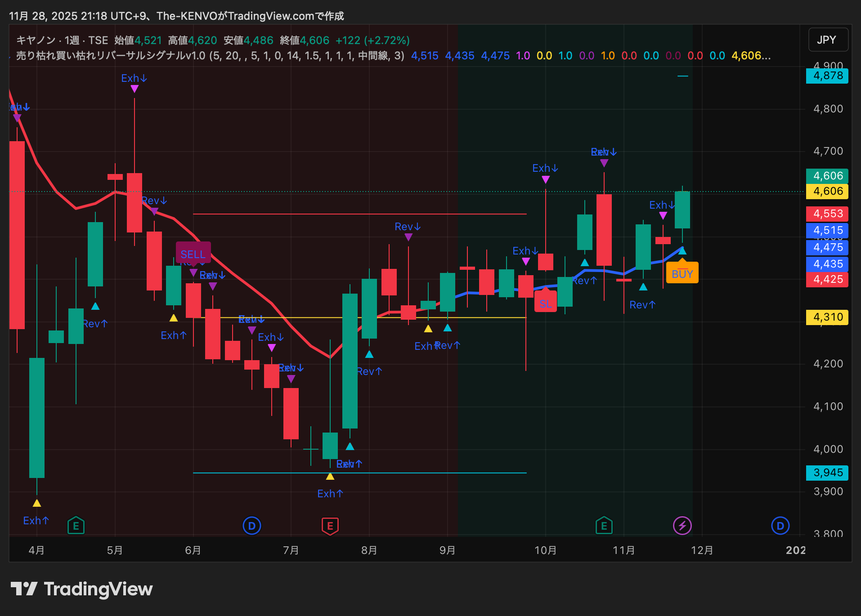Click the TradingView logo at bottom left
The image size is (861, 616).
[82, 589]
